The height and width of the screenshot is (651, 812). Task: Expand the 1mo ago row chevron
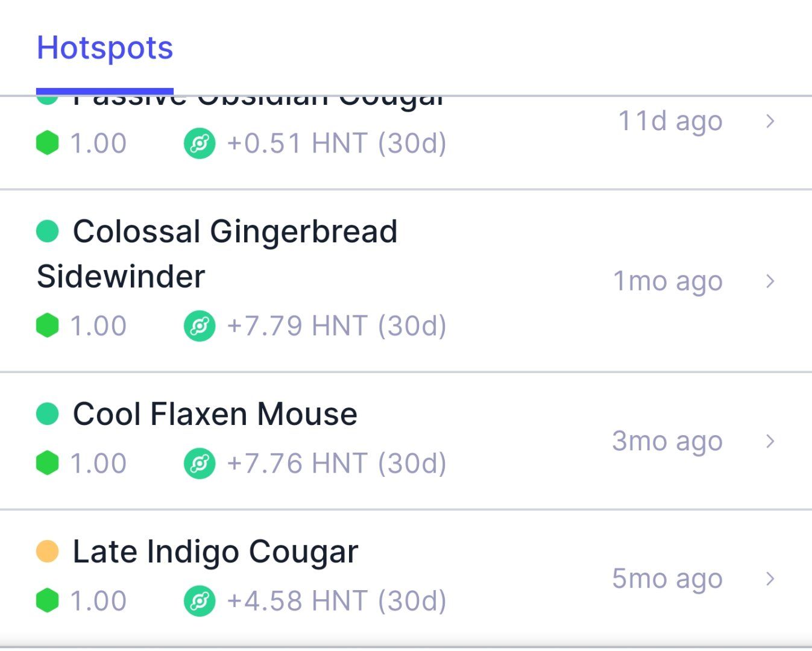click(x=770, y=281)
